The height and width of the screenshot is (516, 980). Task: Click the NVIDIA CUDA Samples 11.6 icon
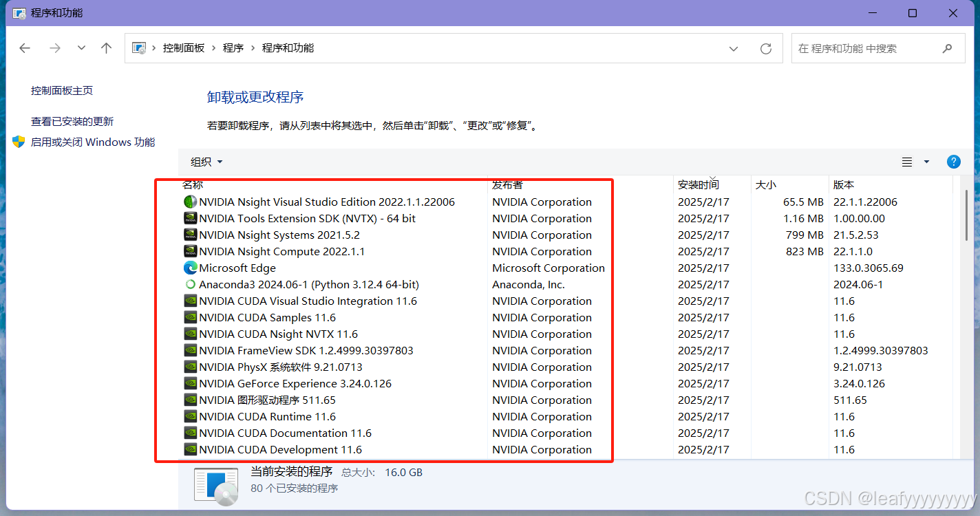click(x=191, y=317)
